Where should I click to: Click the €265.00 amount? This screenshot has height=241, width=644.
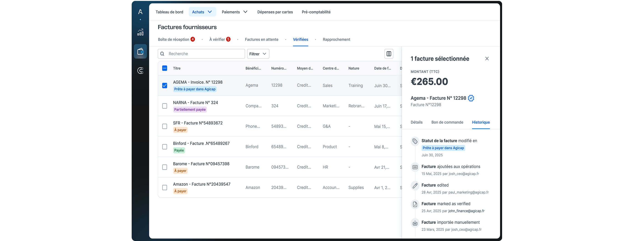click(x=429, y=81)
